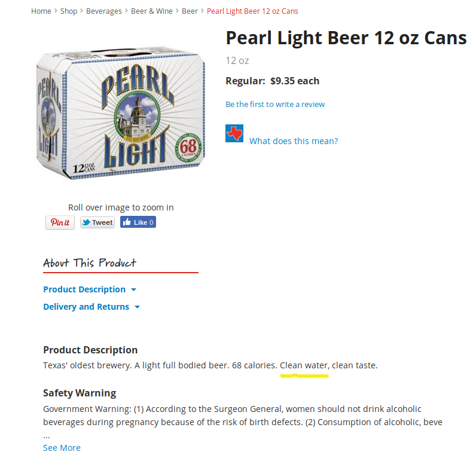This screenshot has height=461, width=476.
Task: Click the Pearl Light product image
Action: [121, 114]
